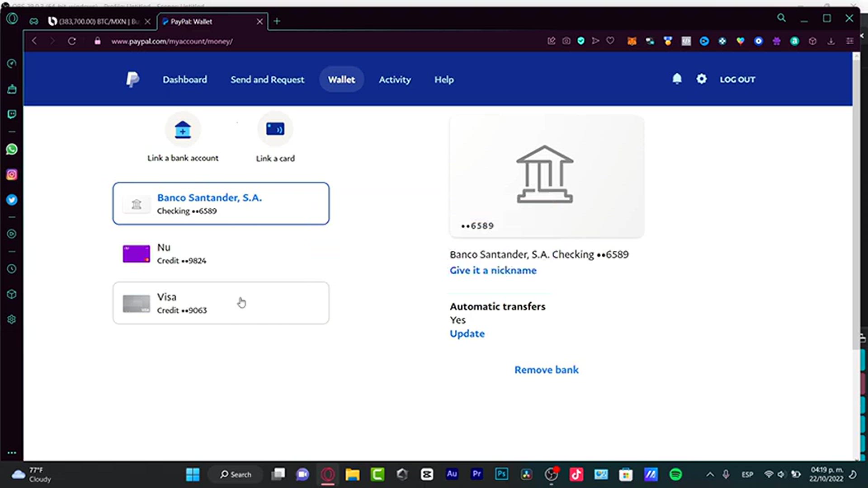The height and width of the screenshot is (488, 868).
Task: Open Send and Request tab
Action: point(267,80)
